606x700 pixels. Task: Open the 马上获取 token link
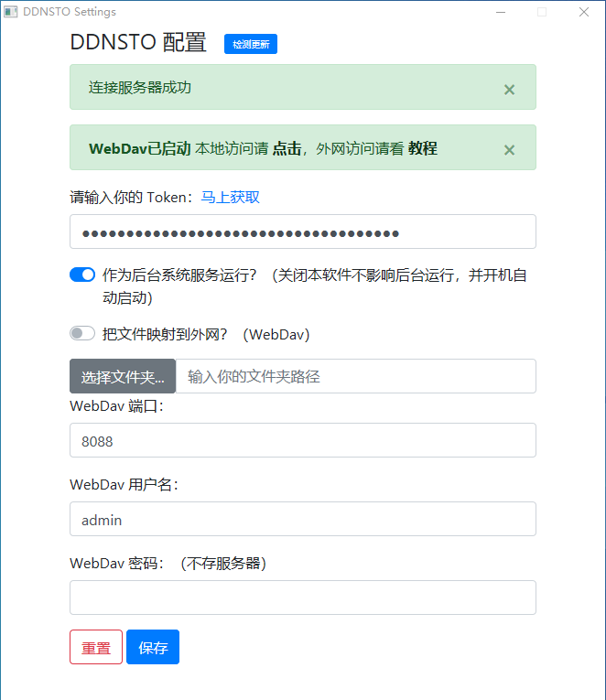[230, 197]
